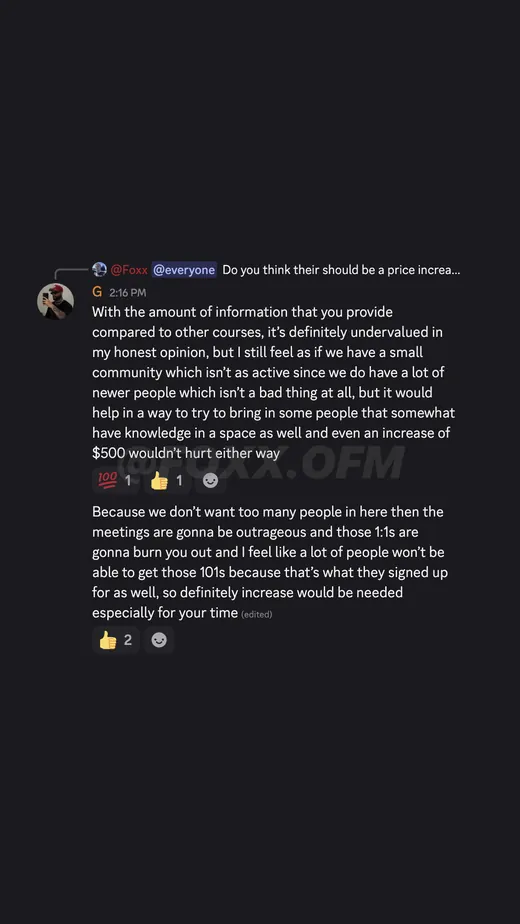Open add-reaction smiley under the edited message
The image size is (520, 924).
[159, 640]
